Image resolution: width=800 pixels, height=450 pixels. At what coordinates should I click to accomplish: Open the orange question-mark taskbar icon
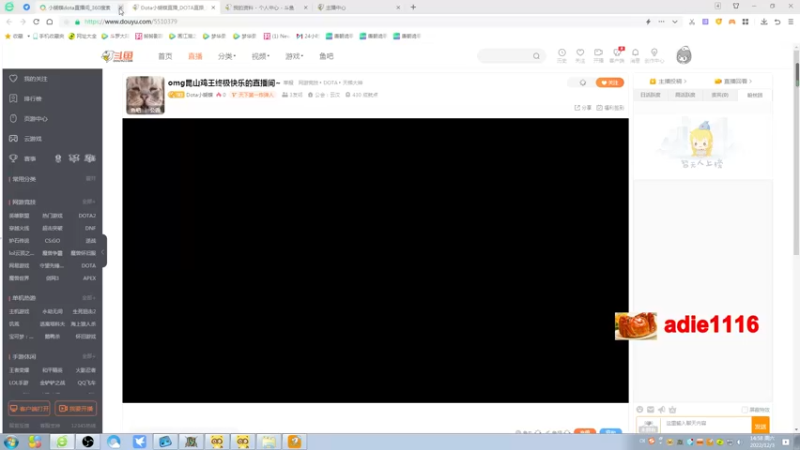294,442
